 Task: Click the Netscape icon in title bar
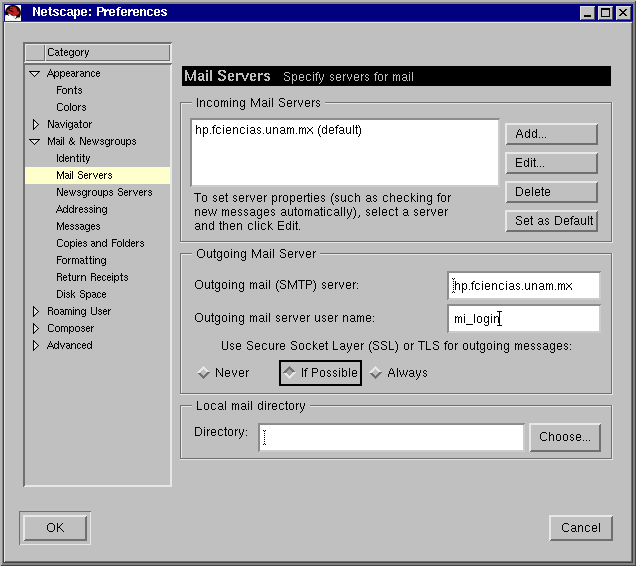click(x=13, y=12)
